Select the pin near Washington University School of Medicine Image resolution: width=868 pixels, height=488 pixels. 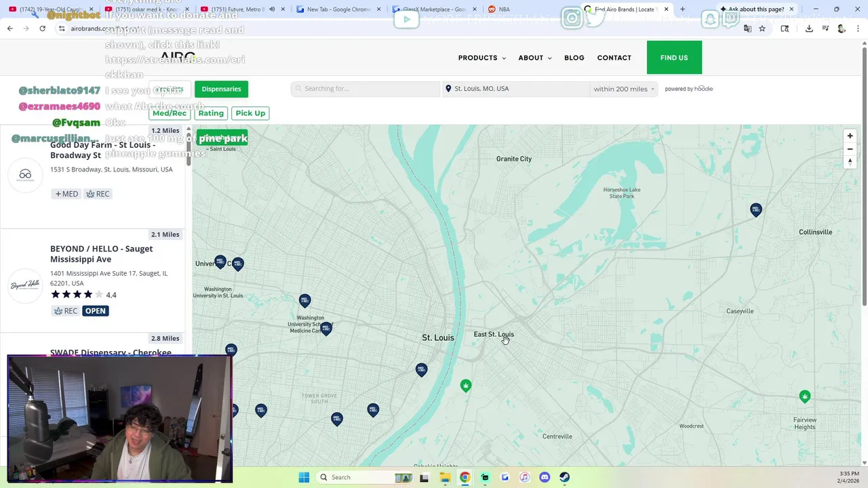tap(326, 328)
